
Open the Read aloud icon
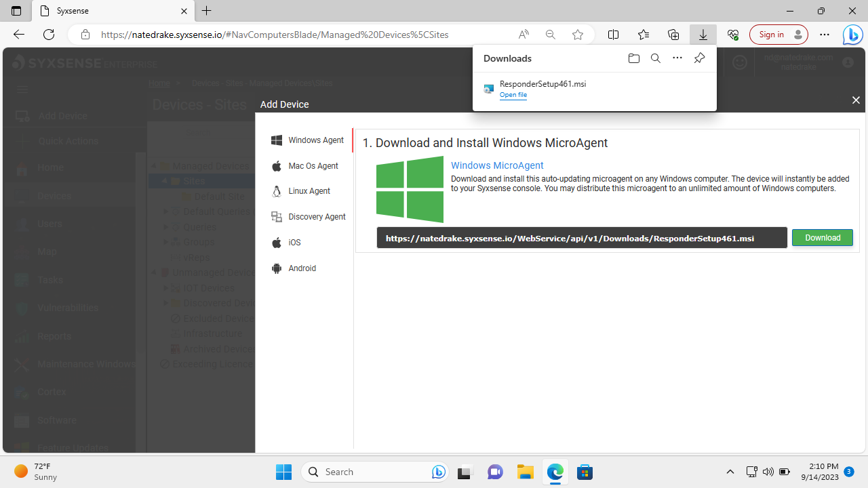tap(524, 35)
